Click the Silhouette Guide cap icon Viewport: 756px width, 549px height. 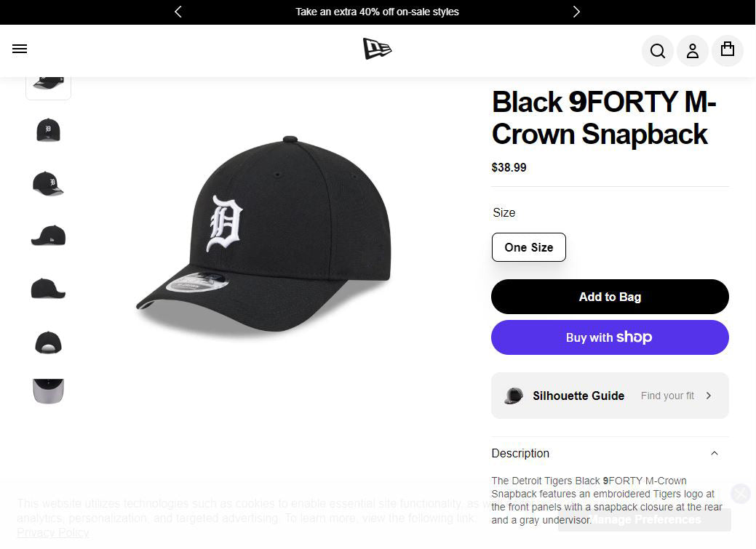pos(513,396)
